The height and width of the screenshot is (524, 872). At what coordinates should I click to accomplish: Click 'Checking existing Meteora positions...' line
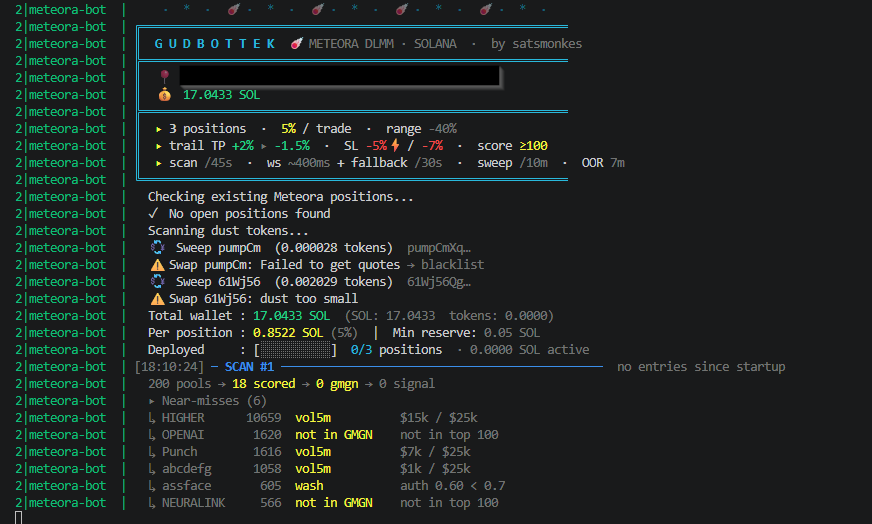280,196
